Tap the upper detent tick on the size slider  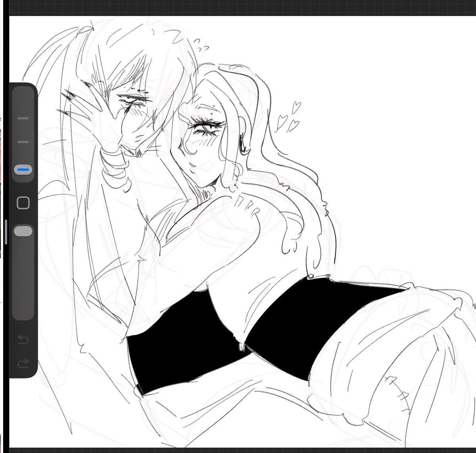(x=23, y=118)
